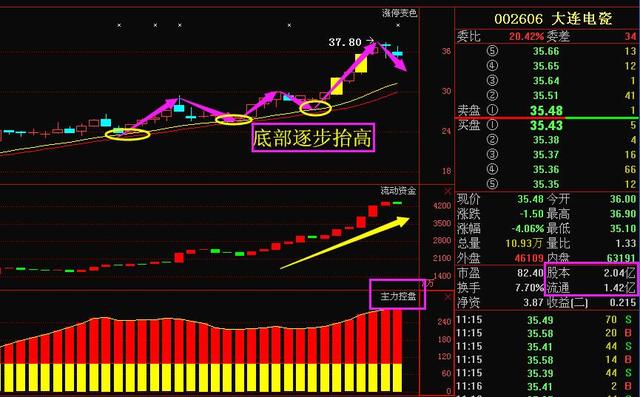Select the 11:15 trade at 35.49
This screenshot has height=397, width=640.
pos(546,319)
